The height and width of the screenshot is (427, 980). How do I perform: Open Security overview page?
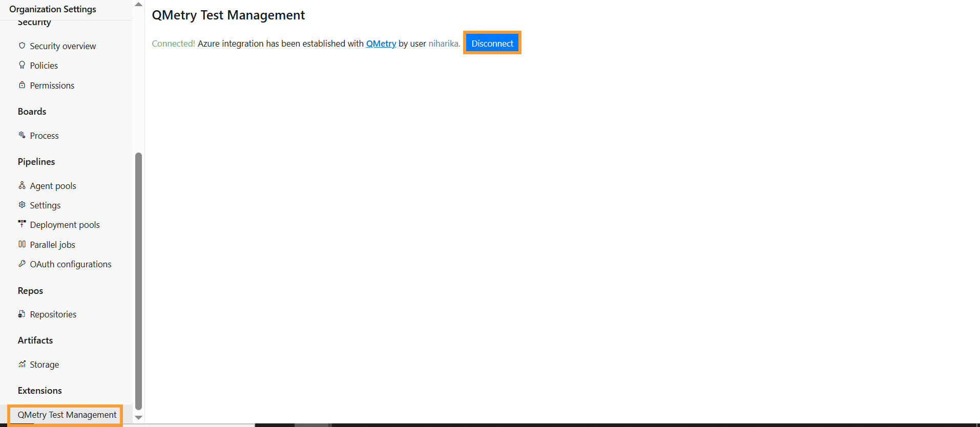pyautogui.click(x=63, y=46)
